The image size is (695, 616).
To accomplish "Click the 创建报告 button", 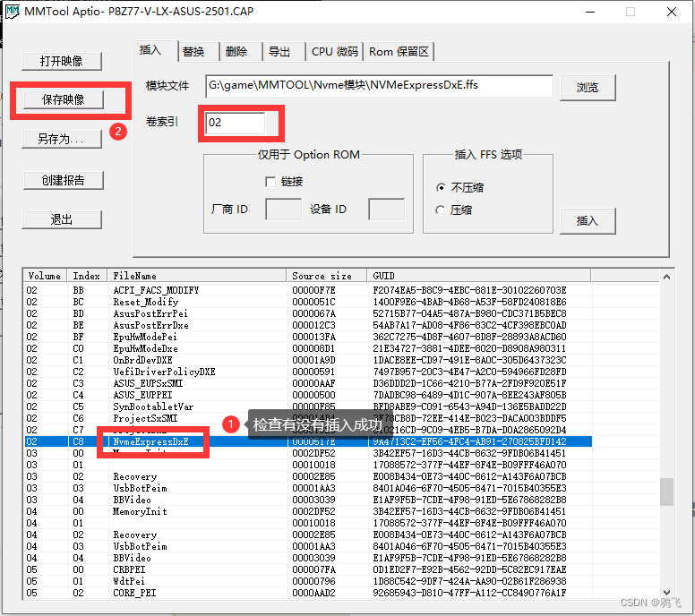I will 64,180.
